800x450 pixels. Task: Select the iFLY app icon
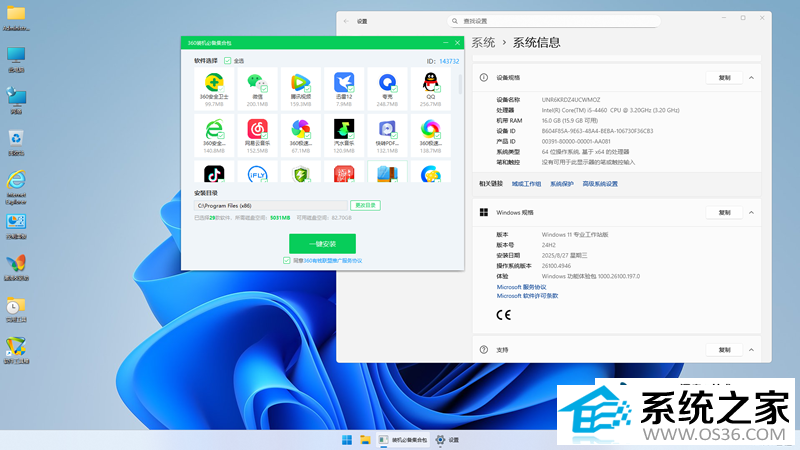pyautogui.click(x=257, y=174)
